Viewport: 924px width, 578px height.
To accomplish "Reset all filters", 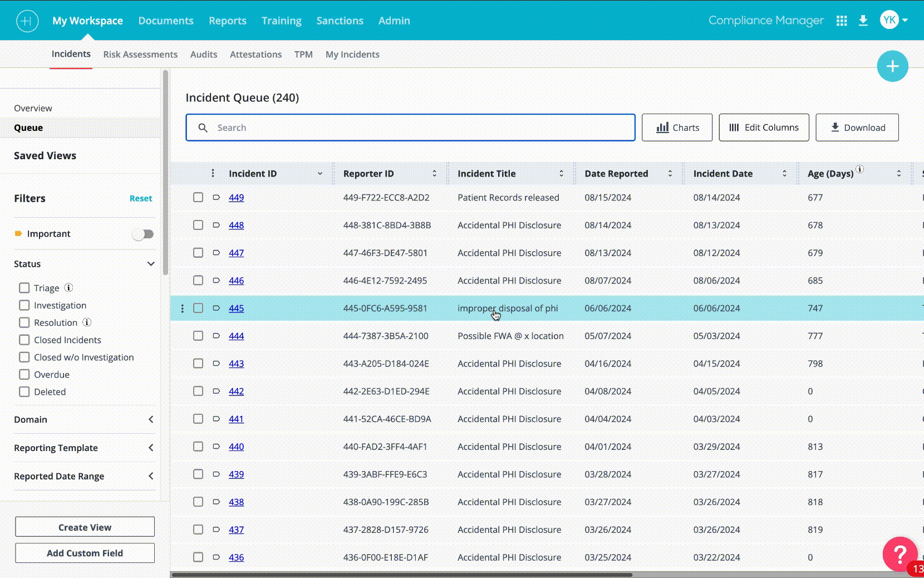I will click(x=141, y=198).
